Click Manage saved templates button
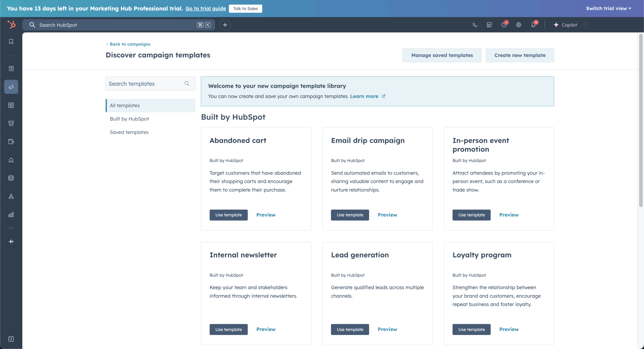 tap(442, 55)
